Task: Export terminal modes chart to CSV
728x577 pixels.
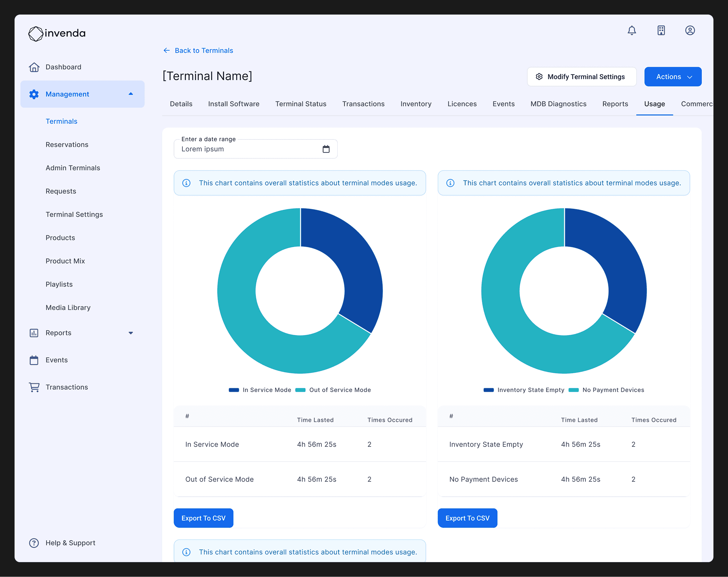Action: point(203,518)
